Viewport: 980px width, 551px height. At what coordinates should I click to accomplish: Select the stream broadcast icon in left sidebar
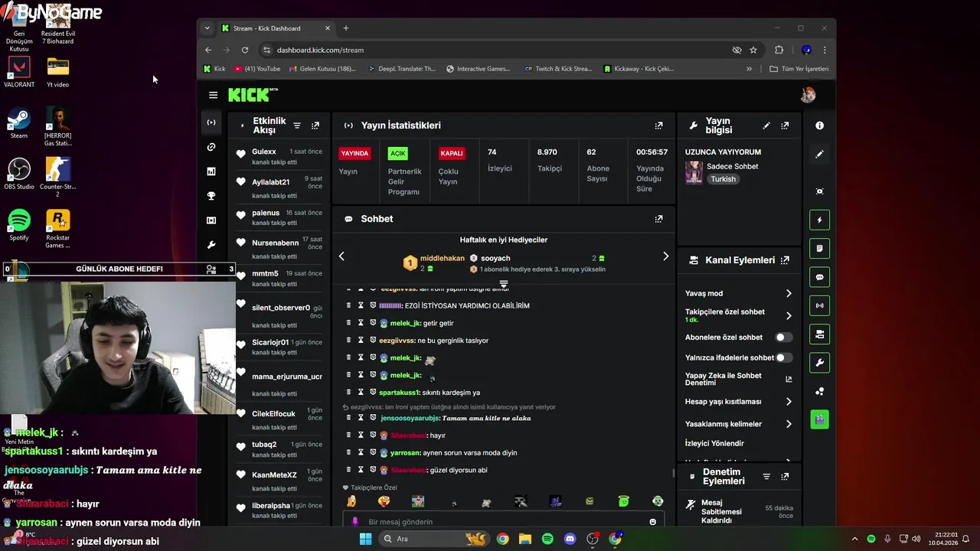211,122
